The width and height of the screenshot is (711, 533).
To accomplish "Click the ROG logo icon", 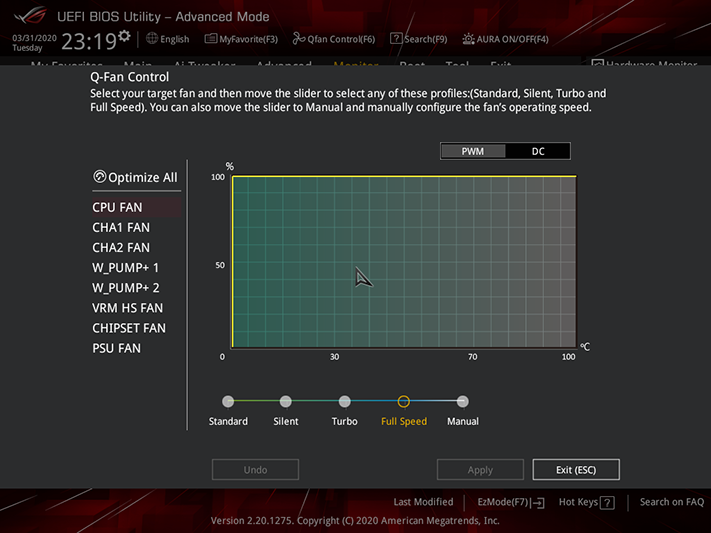I will [30, 16].
